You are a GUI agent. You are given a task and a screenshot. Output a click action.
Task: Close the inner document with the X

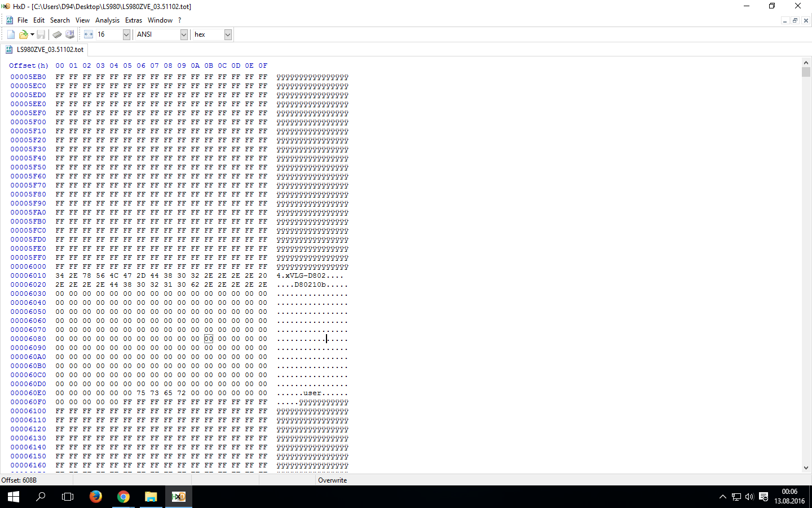806,20
